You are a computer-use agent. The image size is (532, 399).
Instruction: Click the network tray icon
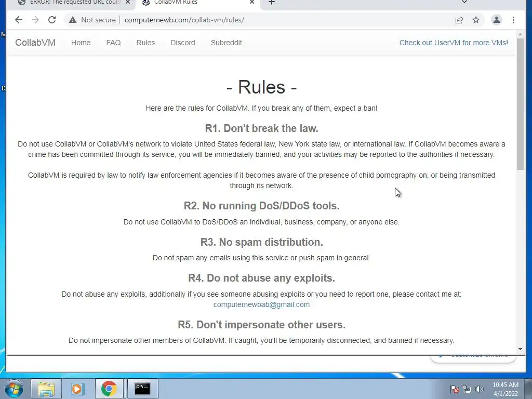[467, 389]
